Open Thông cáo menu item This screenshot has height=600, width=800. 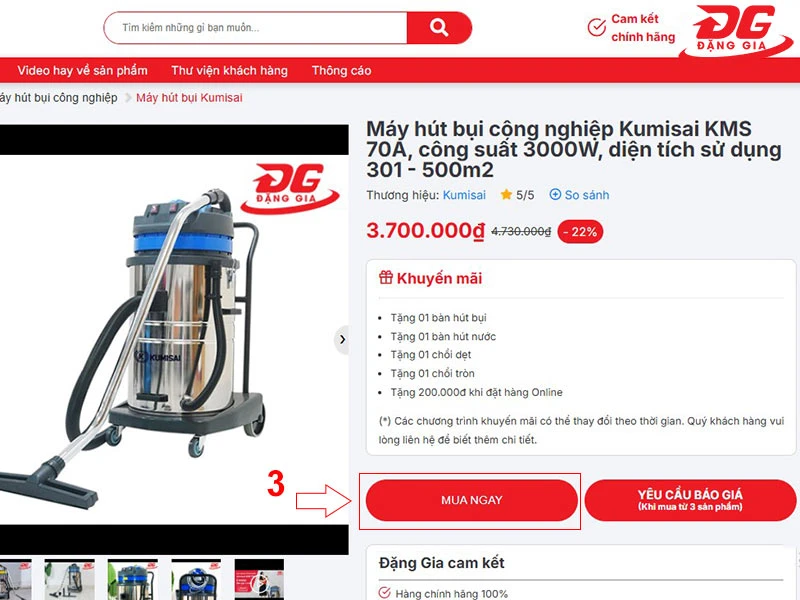click(341, 70)
